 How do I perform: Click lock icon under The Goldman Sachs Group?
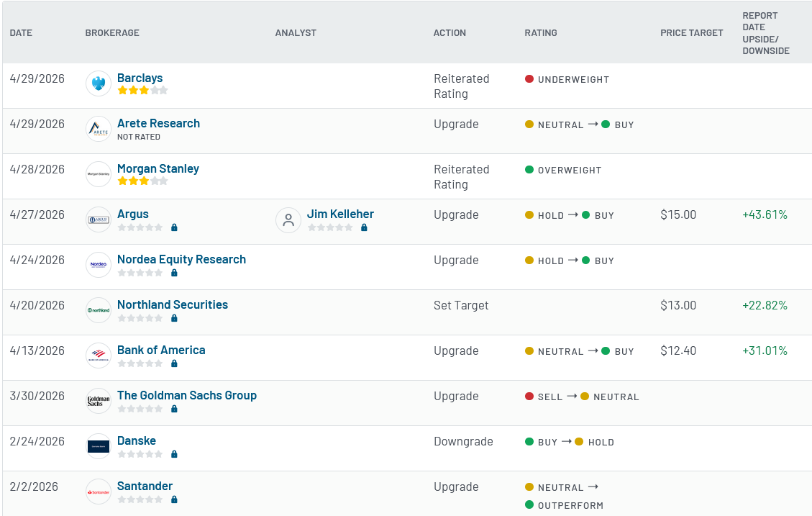pyautogui.click(x=175, y=409)
